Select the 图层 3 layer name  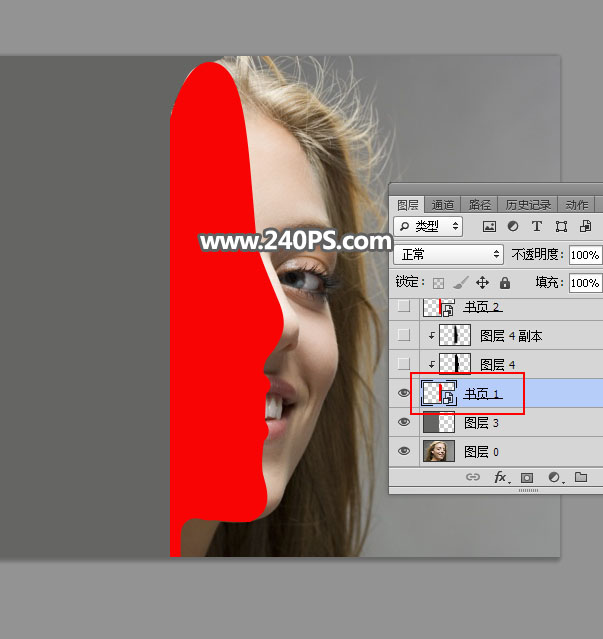pos(481,423)
